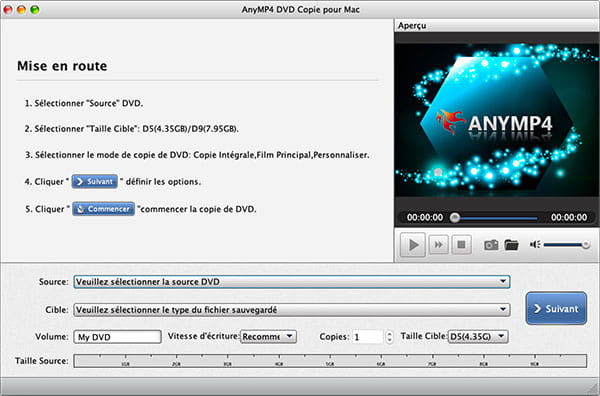Image resolution: width=600 pixels, height=396 pixels.
Task: Click the Commencer button in step 5
Action: point(103,209)
